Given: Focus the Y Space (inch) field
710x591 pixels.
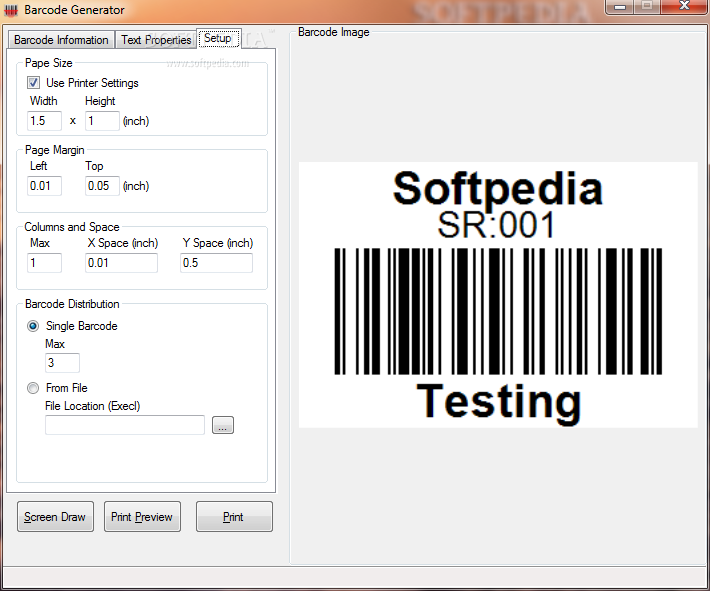Looking at the screenshot, I should pos(216,263).
